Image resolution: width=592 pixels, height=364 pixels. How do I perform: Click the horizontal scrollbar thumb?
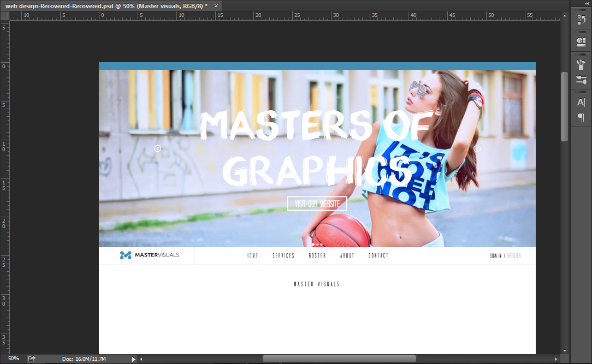click(339, 359)
